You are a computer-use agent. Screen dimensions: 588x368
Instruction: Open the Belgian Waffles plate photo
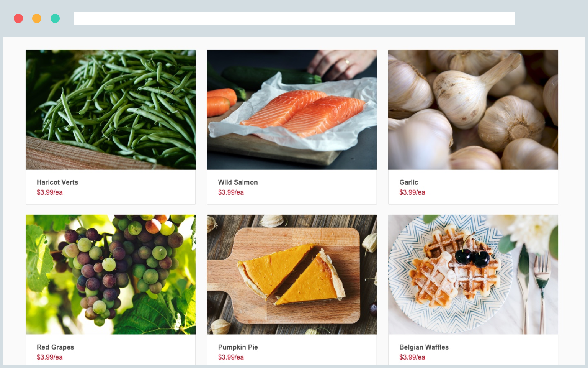click(473, 274)
